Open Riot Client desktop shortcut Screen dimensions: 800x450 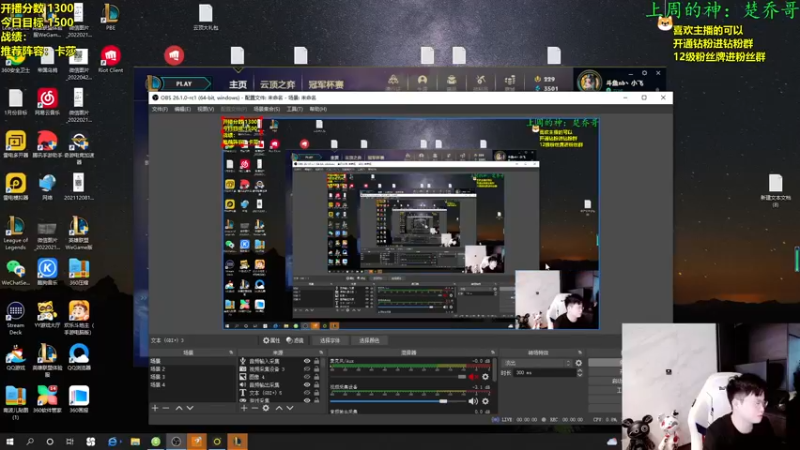pyautogui.click(x=110, y=59)
